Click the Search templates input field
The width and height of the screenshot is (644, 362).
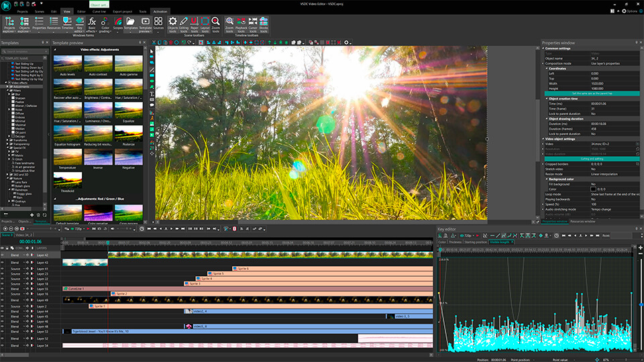pos(25,52)
